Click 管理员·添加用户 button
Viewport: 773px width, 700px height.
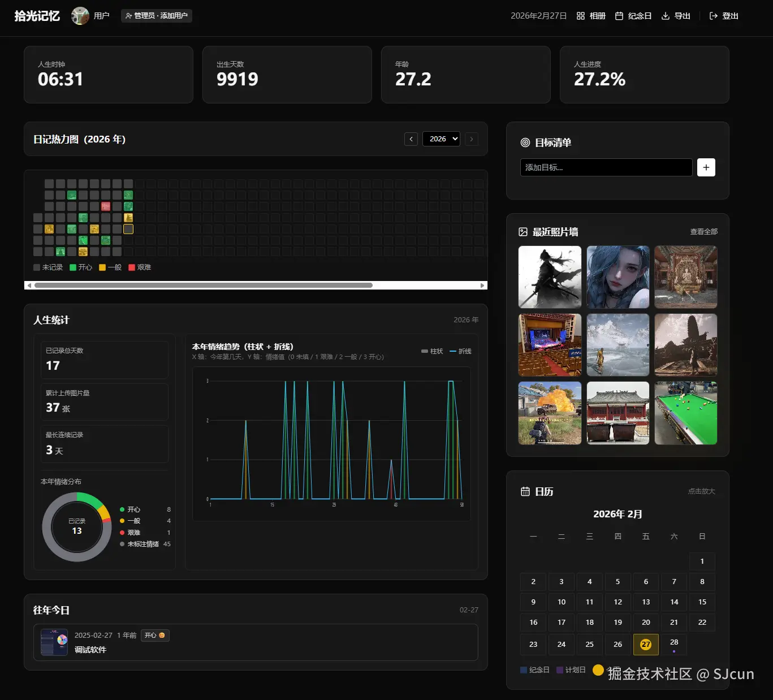pyautogui.click(x=157, y=16)
